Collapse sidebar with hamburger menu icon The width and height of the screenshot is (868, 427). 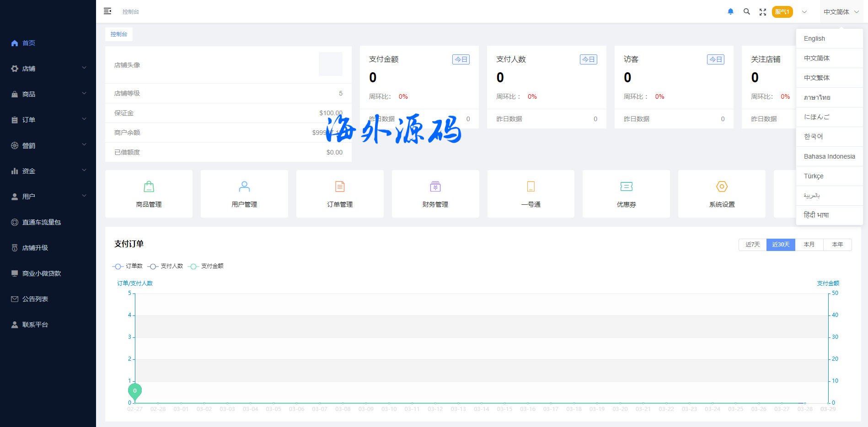click(x=107, y=11)
